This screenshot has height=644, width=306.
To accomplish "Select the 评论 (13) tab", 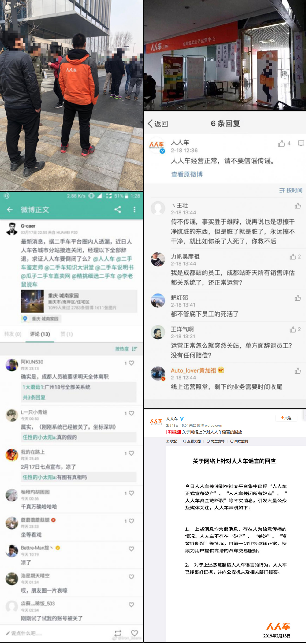I will pyautogui.click(x=40, y=334).
